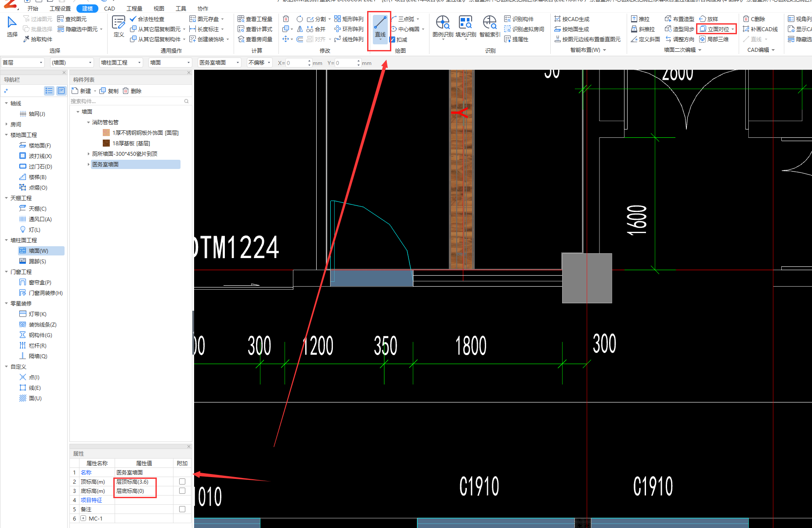Image resolution: width=812 pixels, height=528 pixels.
Task: Switch navigation bar to list view icon
Action: [49, 90]
